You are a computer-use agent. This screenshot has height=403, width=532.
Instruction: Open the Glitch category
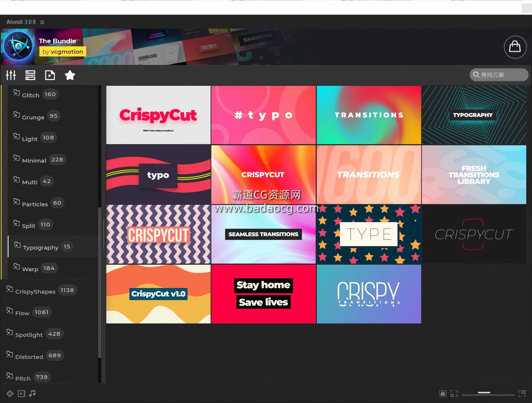(53, 95)
